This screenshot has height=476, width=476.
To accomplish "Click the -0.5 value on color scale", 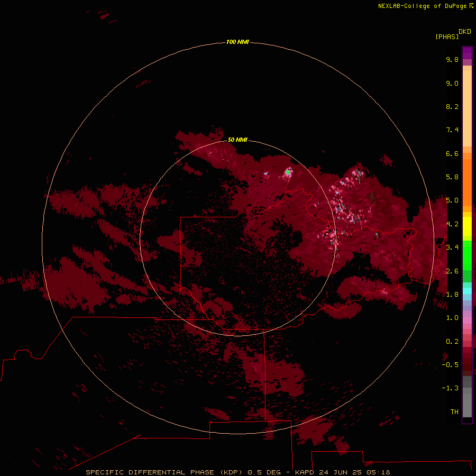I will tap(450, 365).
